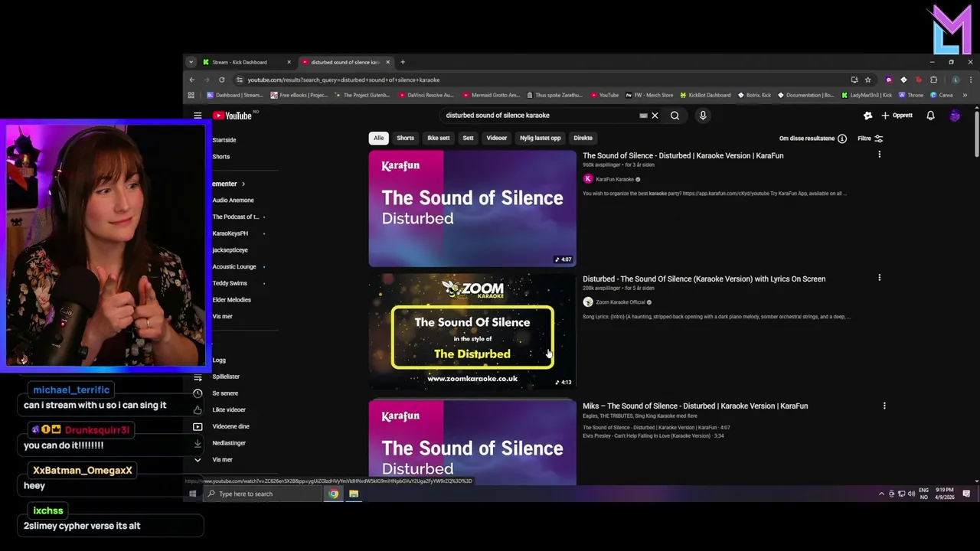Click Elvis Presley Can't Help Falling In Love entry
The image size is (980, 551).
coord(652,435)
